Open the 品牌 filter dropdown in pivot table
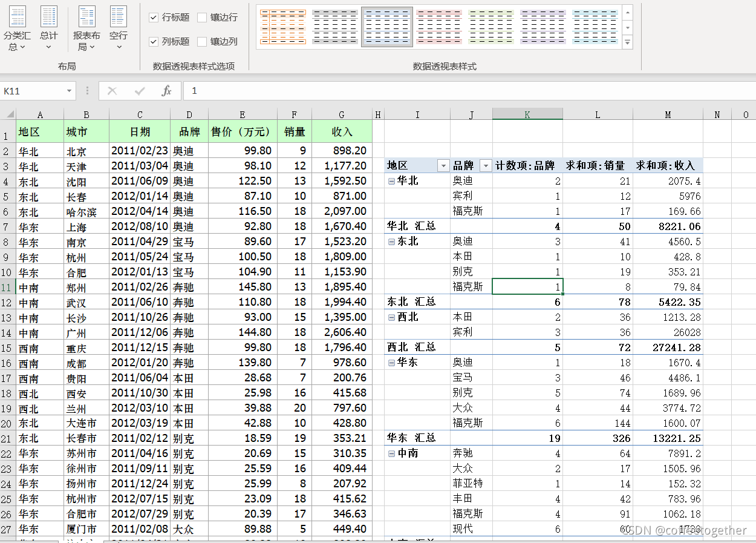 pos(486,166)
